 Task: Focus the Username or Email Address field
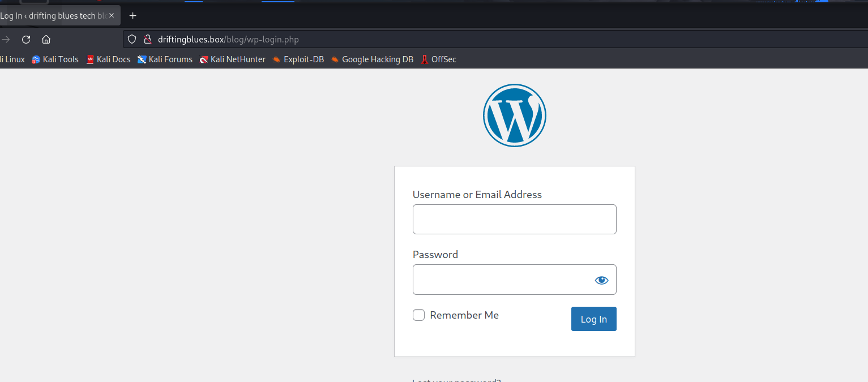pyautogui.click(x=514, y=219)
